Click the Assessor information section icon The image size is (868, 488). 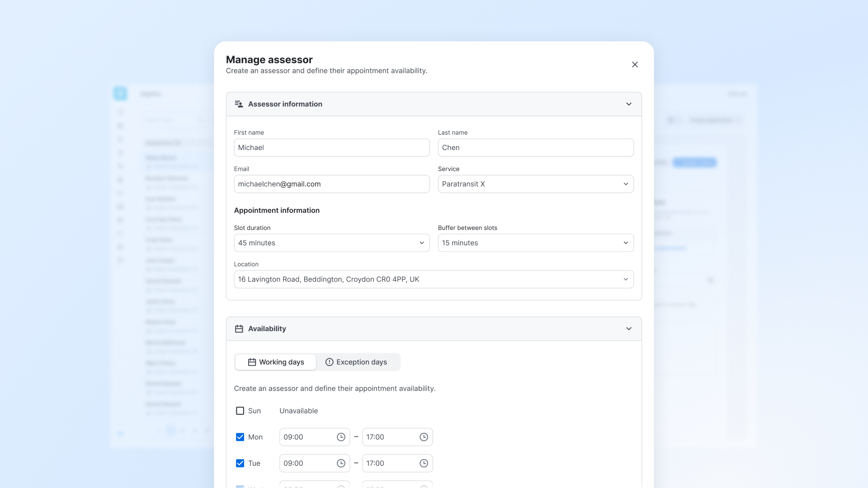click(239, 104)
